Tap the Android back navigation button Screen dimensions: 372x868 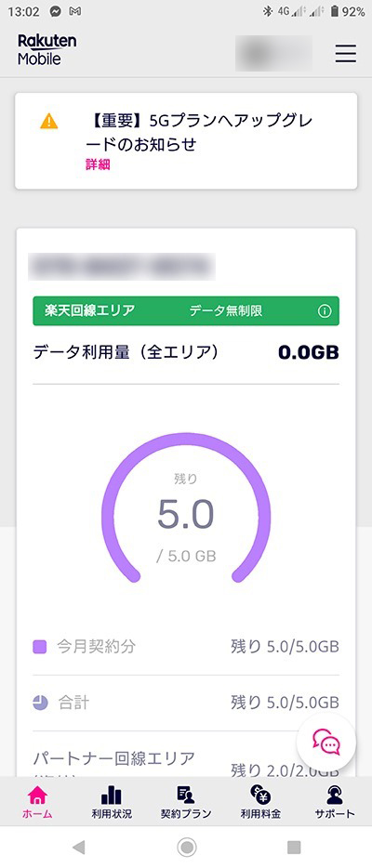[79, 847]
